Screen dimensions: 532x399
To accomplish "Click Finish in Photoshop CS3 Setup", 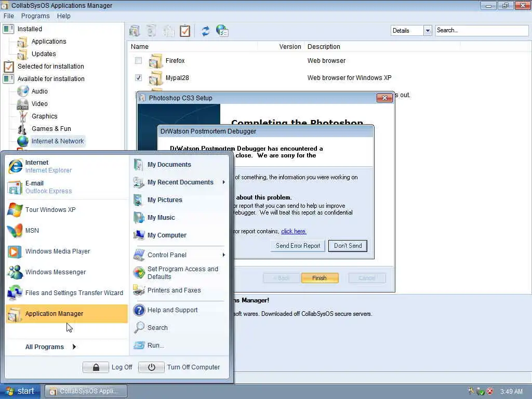I will [x=320, y=278].
